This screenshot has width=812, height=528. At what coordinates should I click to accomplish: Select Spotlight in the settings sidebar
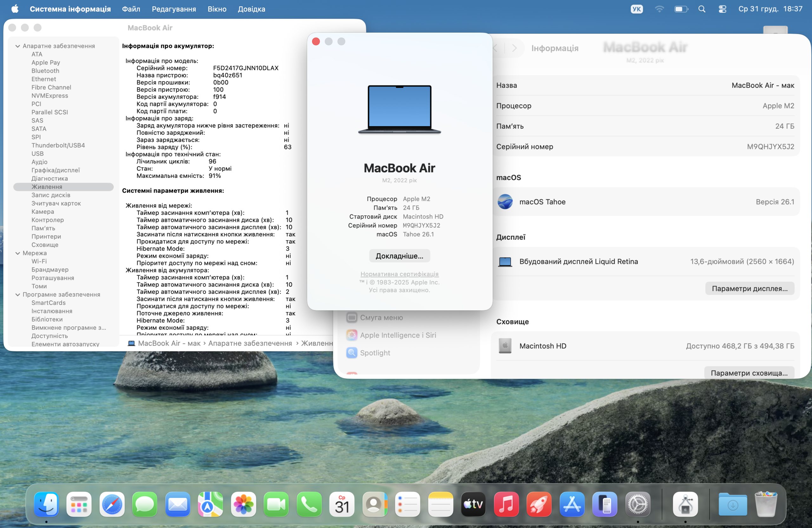[375, 353]
